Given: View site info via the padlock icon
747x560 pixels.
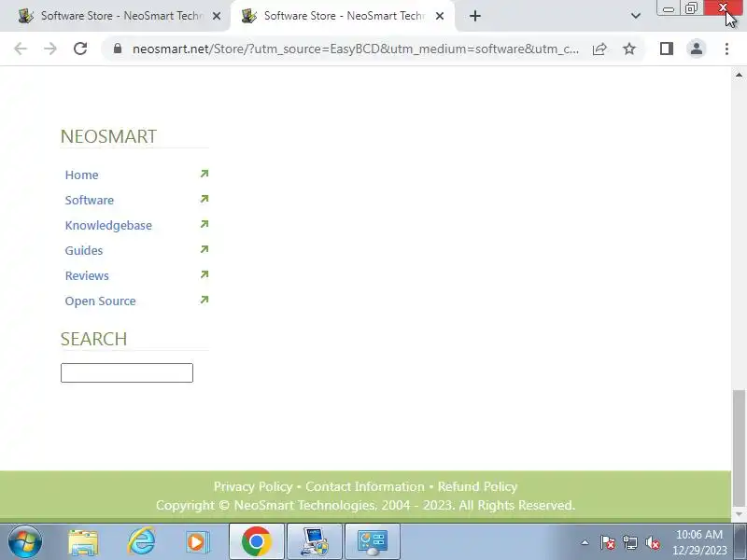Looking at the screenshot, I should point(118,49).
